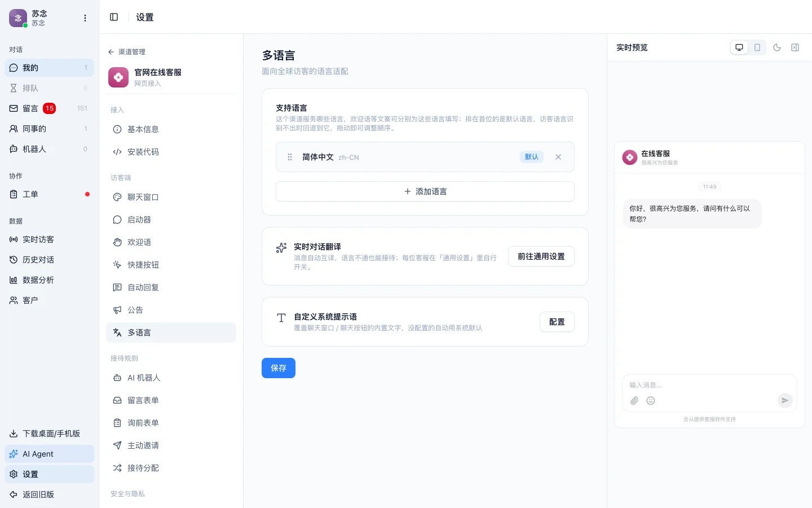Open 主动邀请 settings
Screen dimensions: 812x508
171,445
